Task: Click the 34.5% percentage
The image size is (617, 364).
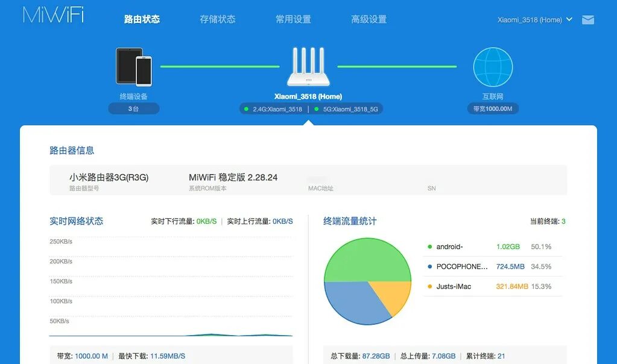Action: tap(541, 266)
